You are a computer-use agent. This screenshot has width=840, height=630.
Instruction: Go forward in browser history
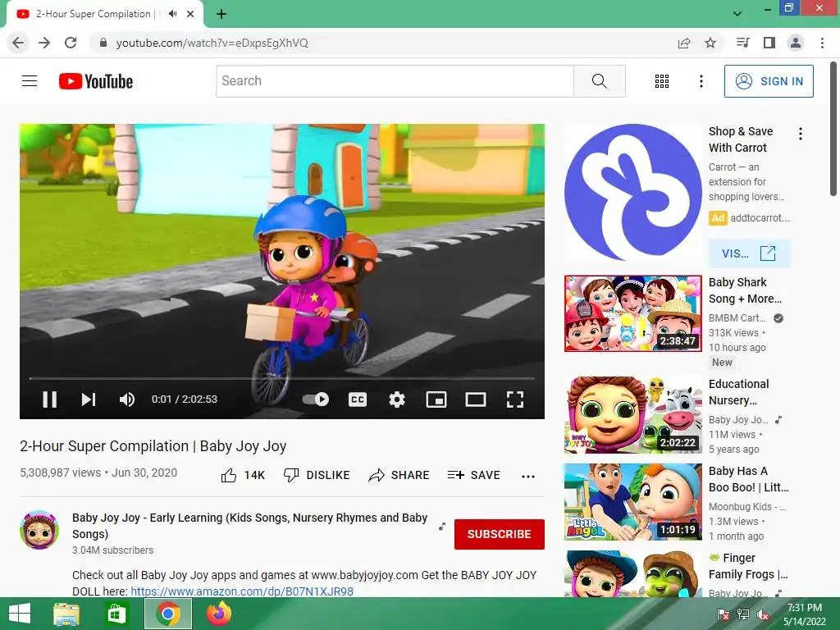click(x=44, y=43)
